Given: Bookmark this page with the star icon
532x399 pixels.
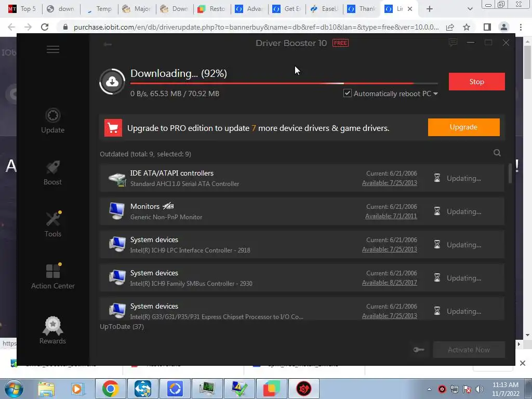Looking at the screenshot, I should 467,27.
